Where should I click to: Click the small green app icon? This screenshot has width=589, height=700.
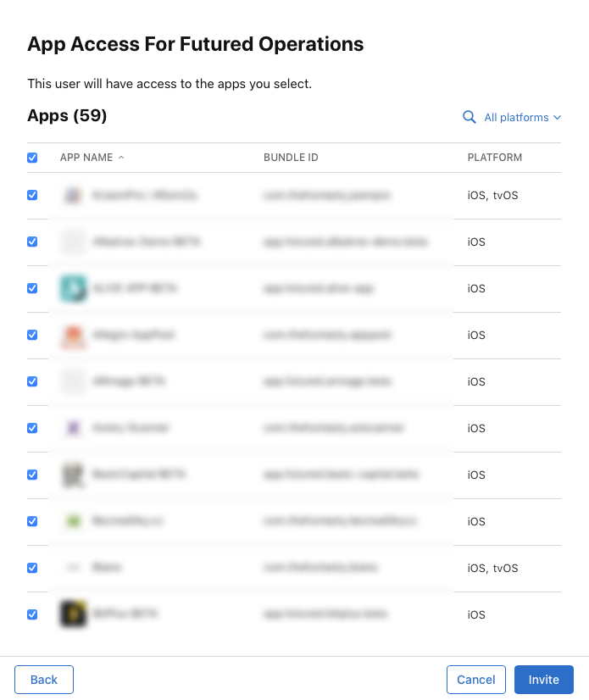(x=73, y=521)
